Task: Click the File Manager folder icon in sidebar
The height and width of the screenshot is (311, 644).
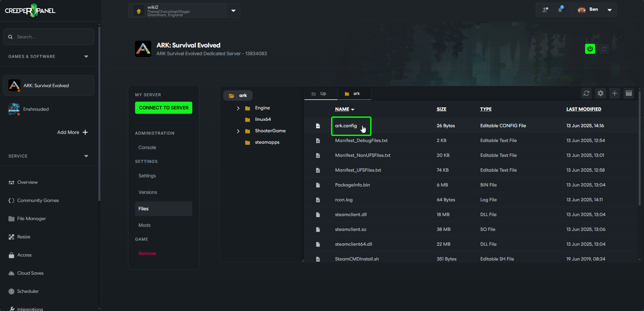Action: [x=11, y=219]
